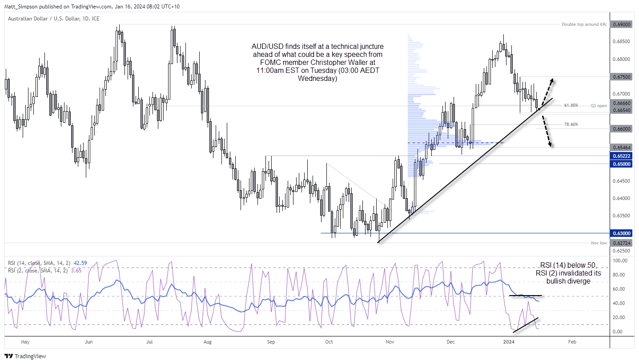Click the 78.60% Fibonacci label

571,124
